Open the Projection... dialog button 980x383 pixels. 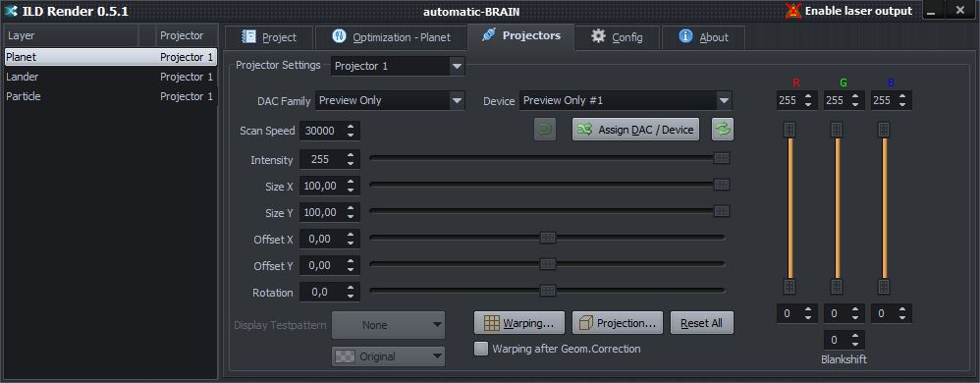[x=618, y=323]
